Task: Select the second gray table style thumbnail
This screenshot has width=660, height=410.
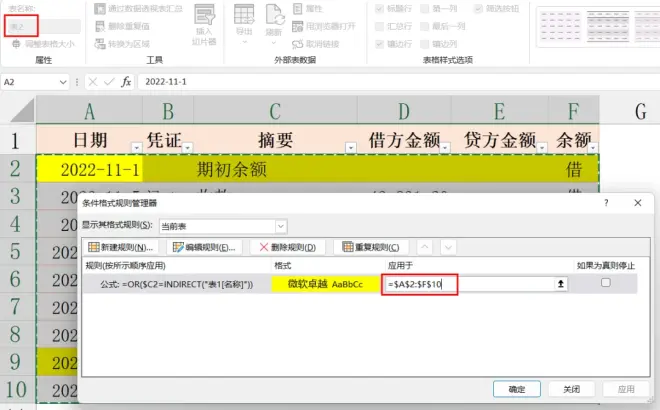Action: [607, 26]
